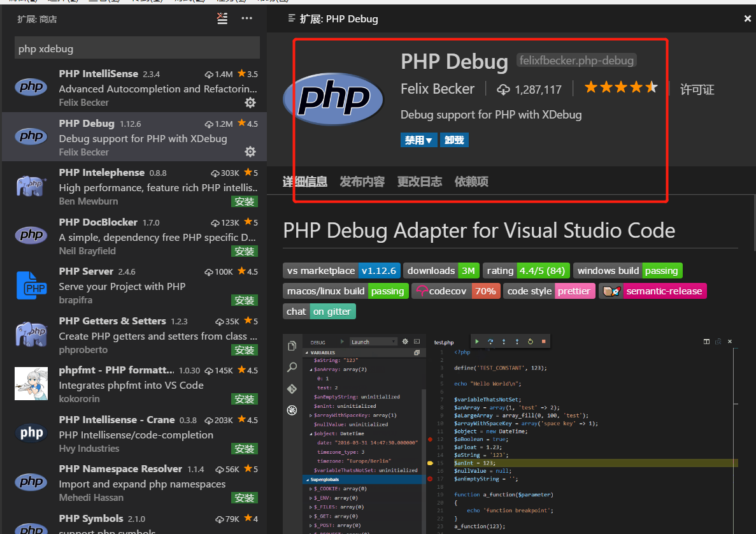Click the vs marketplace v1.12.6 badge
756x534 pixels.
(342, 271)
